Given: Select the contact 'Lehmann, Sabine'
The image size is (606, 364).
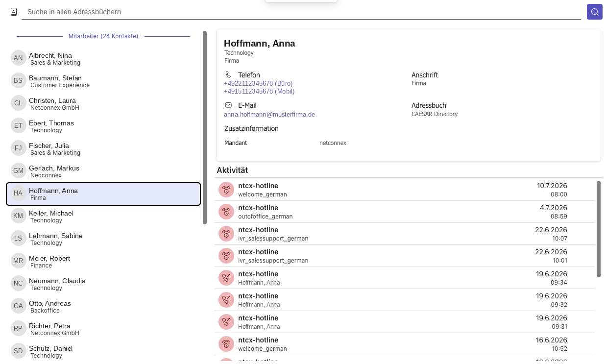Looking at the screenshot, I should coord(103,239).
